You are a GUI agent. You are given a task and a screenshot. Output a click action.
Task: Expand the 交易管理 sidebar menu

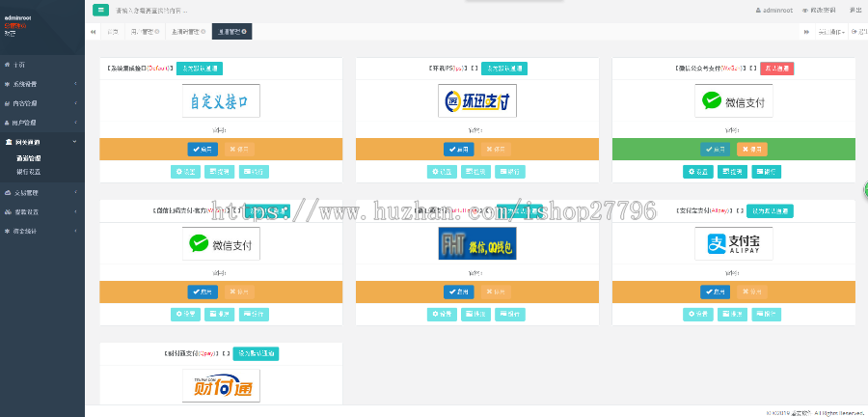[x=42, y=193]
